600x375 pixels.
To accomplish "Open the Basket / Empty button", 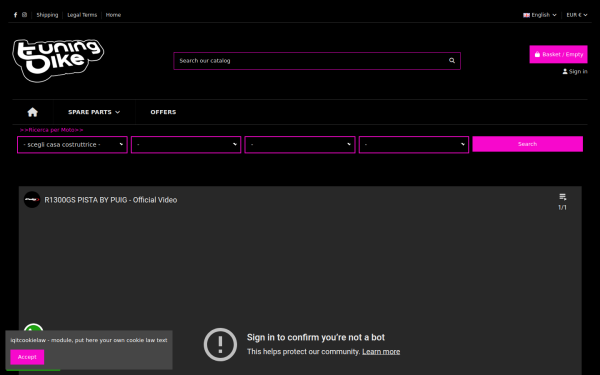I will [x=558, y=54].
